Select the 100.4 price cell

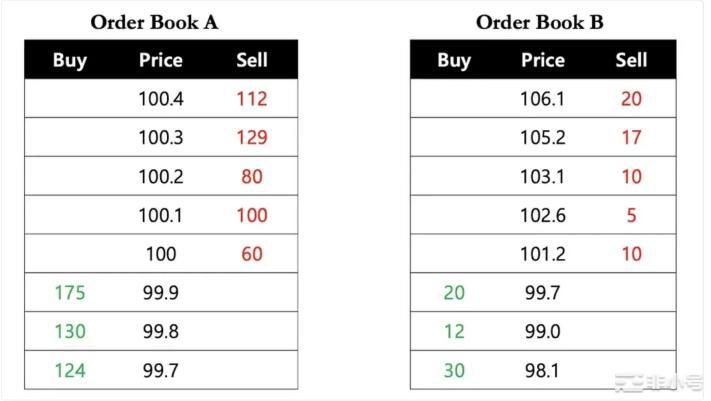coord(160,99)
